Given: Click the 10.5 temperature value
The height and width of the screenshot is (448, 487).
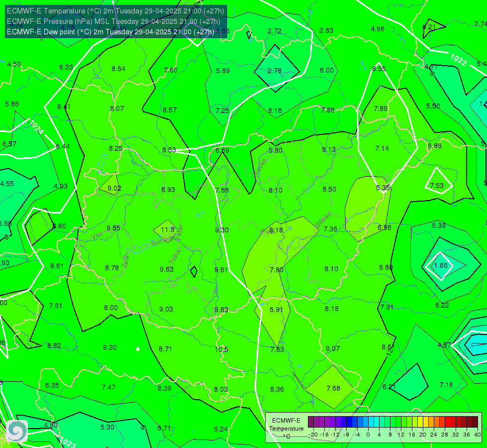Looking at the screenshot, I should pos(221,349).
